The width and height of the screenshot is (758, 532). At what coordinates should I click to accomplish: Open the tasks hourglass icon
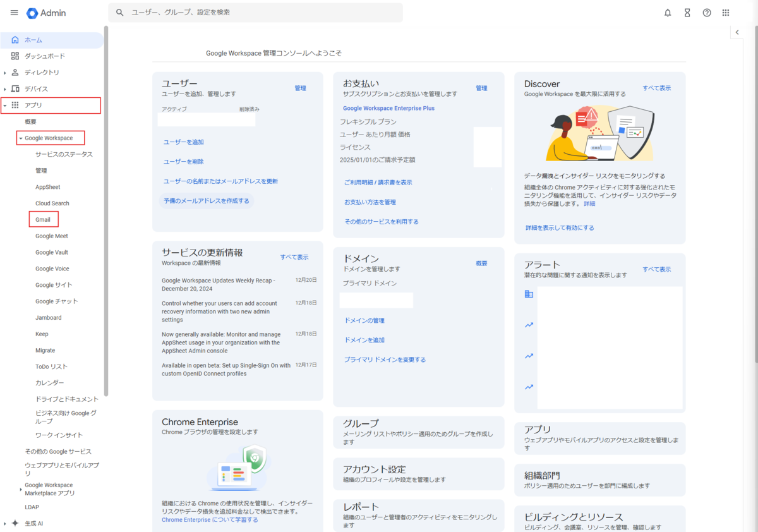(x=687, y=13)
